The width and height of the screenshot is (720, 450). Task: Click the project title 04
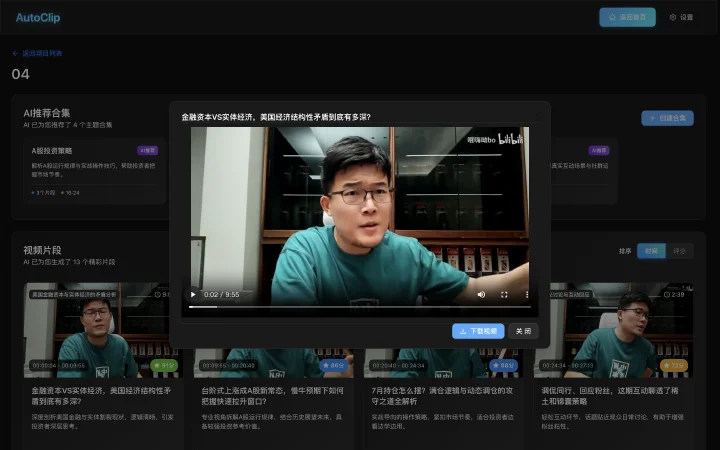click(x=21, y=74)
